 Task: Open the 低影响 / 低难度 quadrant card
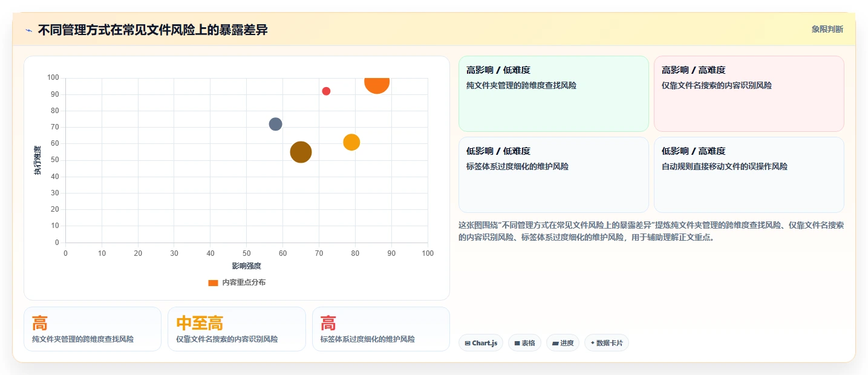click(553, 175)
